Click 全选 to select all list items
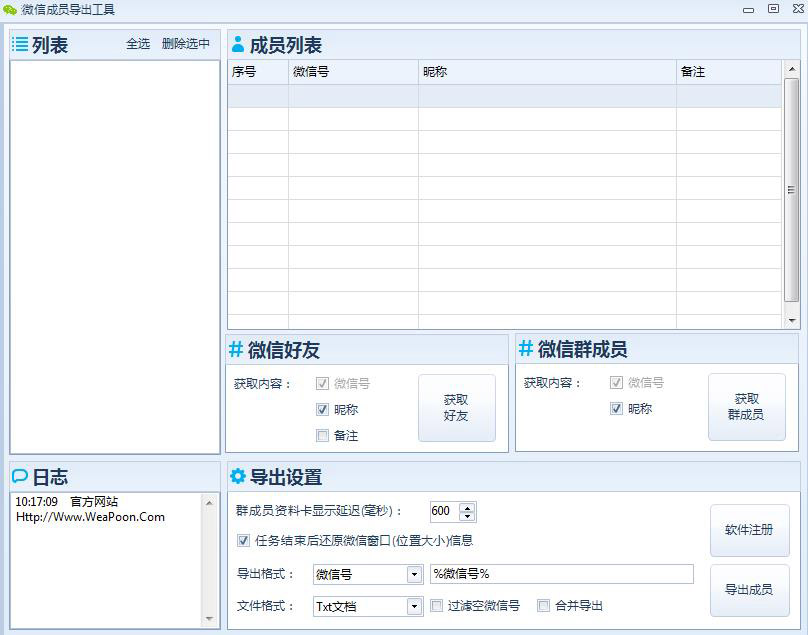The width and height of the screenshot is (808, 635). click(138, 44)
